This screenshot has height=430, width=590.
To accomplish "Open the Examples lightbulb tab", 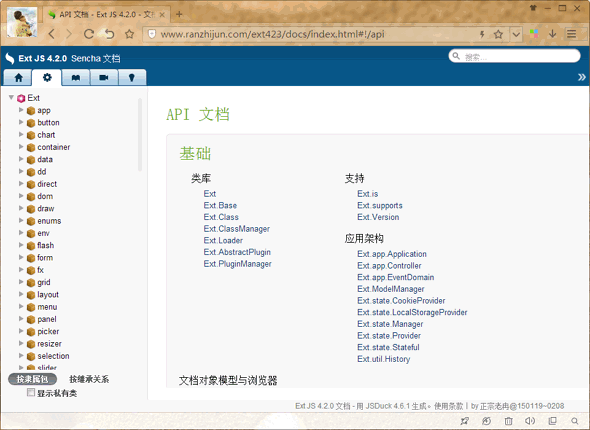I will (x=132, y=77).
